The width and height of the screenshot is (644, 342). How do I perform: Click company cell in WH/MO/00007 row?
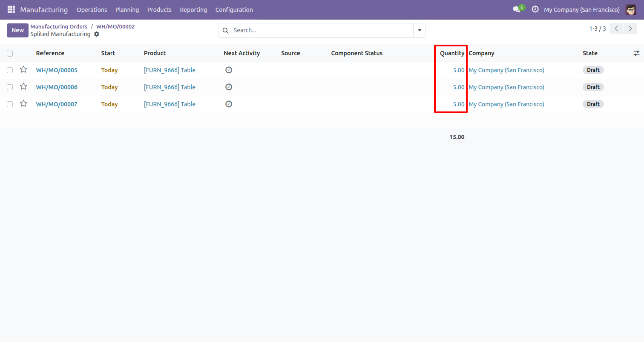(506, 104)
